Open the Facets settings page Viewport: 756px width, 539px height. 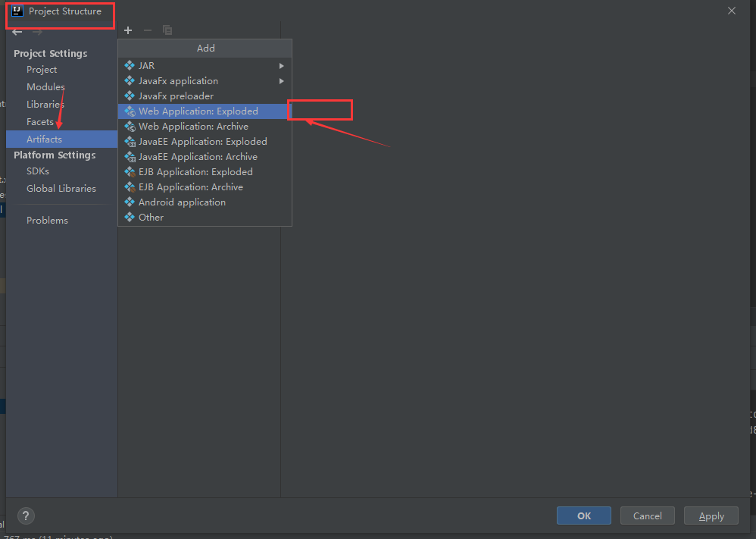(61, 121)
